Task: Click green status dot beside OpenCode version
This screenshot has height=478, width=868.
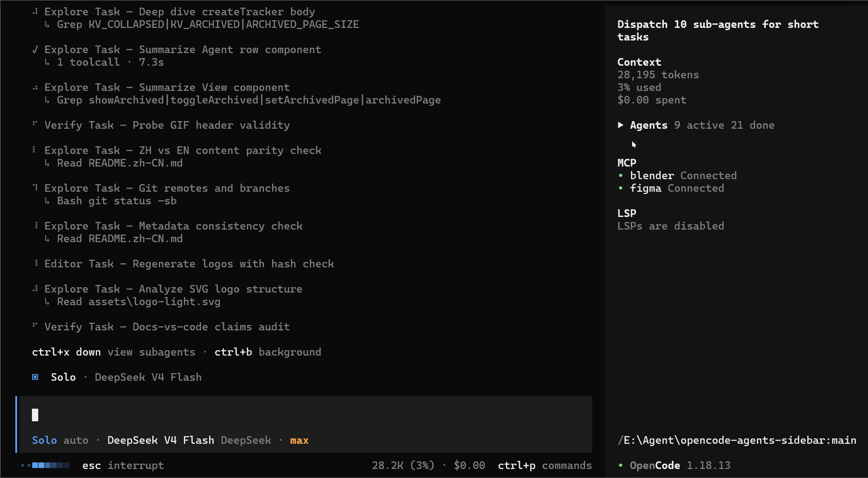Action: (621, 465)
